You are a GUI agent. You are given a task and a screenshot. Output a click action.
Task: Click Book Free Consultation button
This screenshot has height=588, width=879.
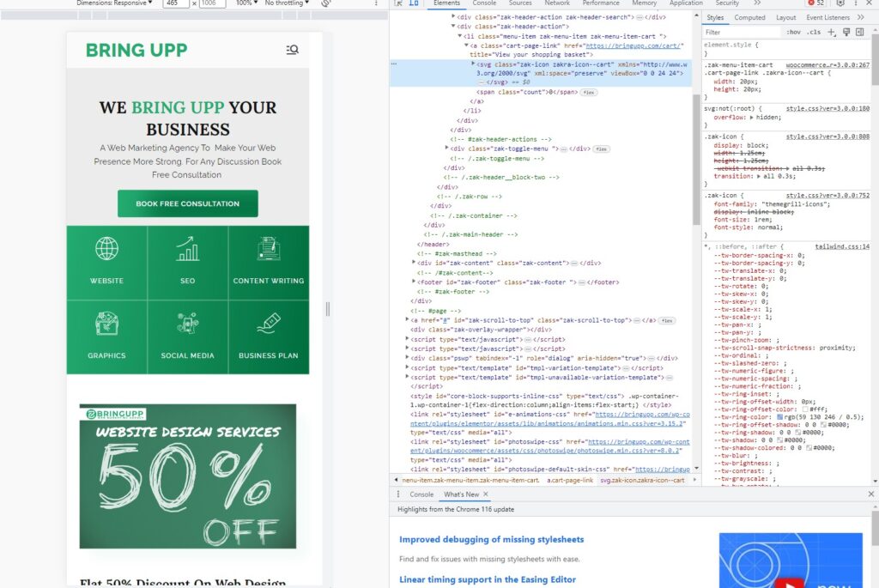point(188,203)
